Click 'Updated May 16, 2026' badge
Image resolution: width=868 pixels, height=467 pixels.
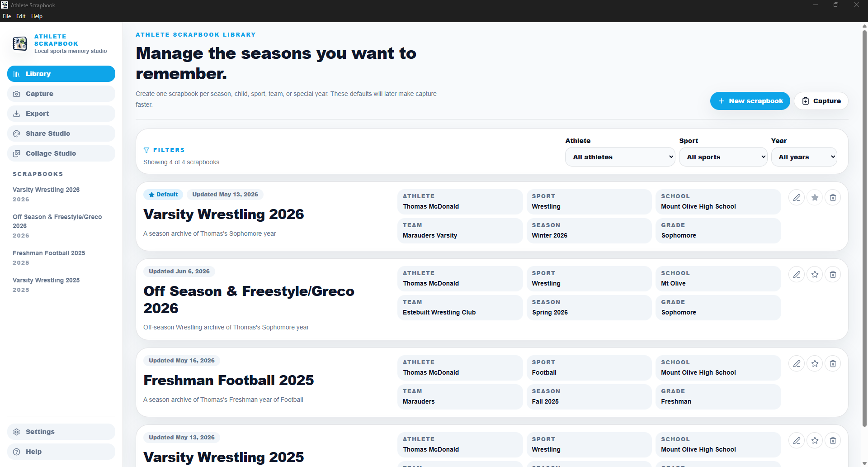click(x=182, y=361)
